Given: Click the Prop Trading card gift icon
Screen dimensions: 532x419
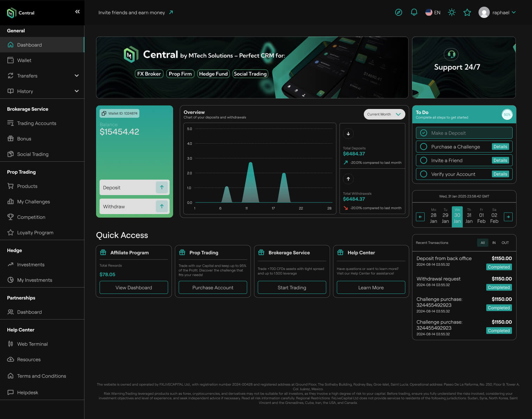Looking at the screenshot, I should click(x=182, y=252).
